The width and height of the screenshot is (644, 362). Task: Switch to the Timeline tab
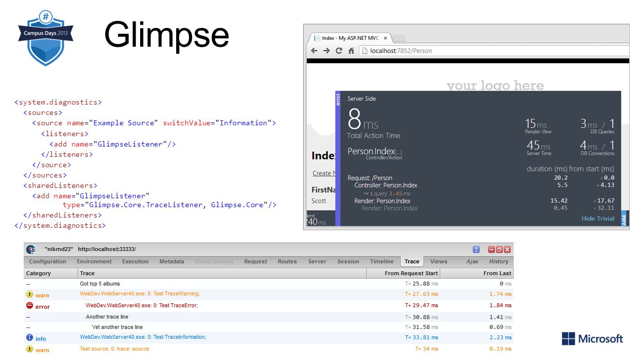(382, 261)
